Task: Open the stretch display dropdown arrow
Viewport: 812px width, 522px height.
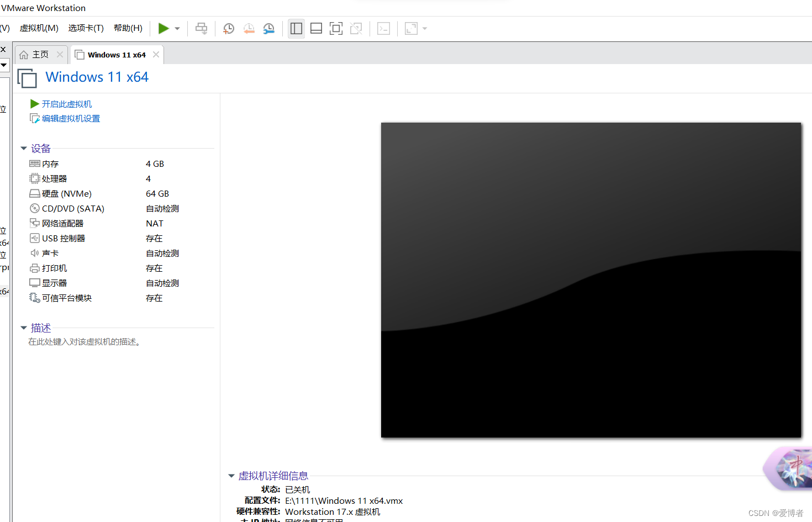Action: click(425, 29)
